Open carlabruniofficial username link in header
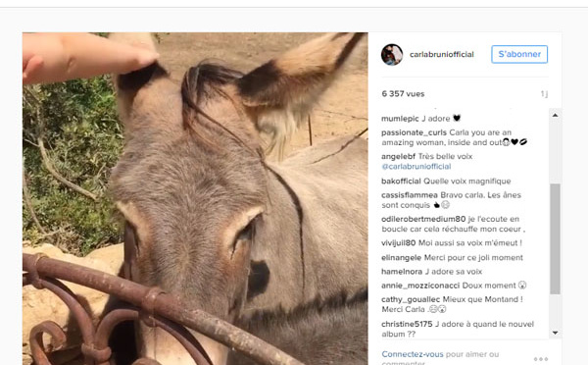This screenshot has width=588, height=365. tap(441, 54)
